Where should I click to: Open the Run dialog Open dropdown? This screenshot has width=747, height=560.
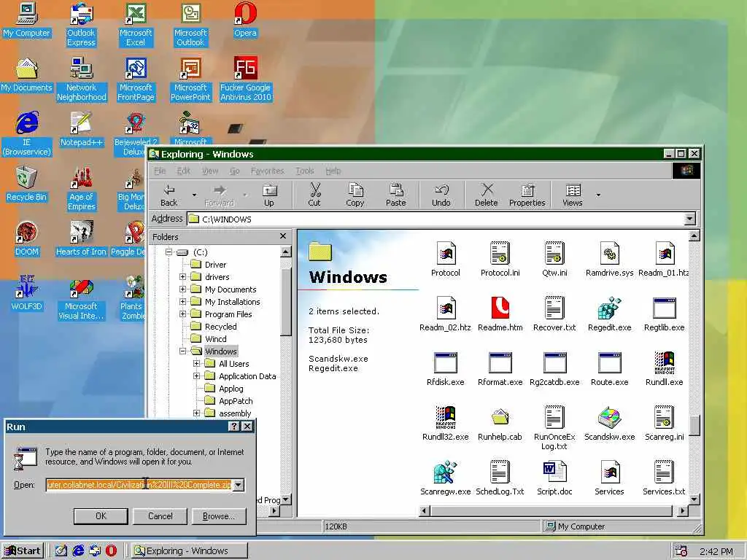tap(239, 485)
